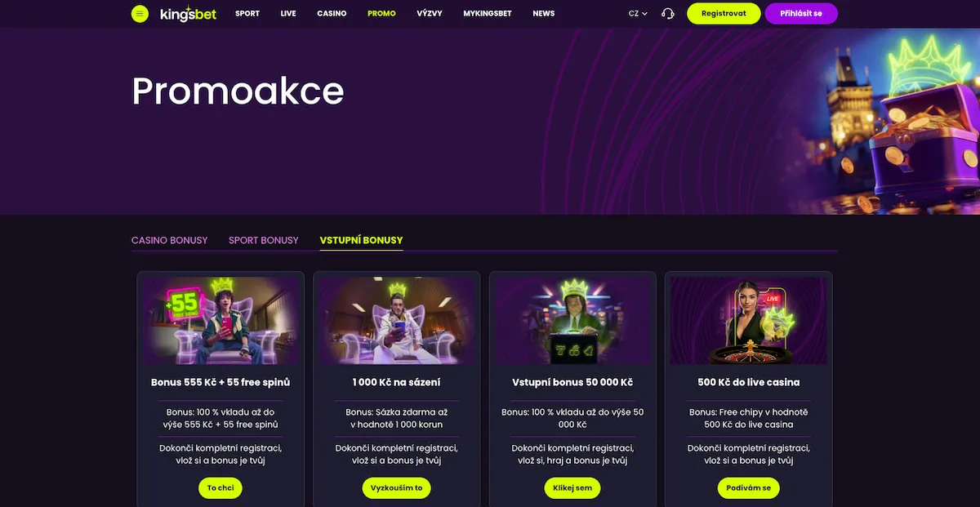Click the Kingsbet logo
Screen dimensions: 980x507
point(188,13)
